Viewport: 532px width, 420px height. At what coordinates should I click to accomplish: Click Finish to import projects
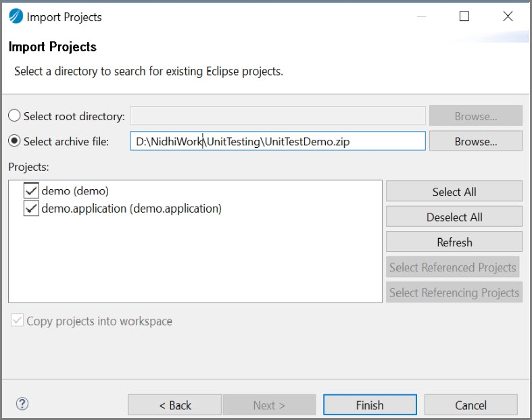pyautogui.click(x=370, y=405)
